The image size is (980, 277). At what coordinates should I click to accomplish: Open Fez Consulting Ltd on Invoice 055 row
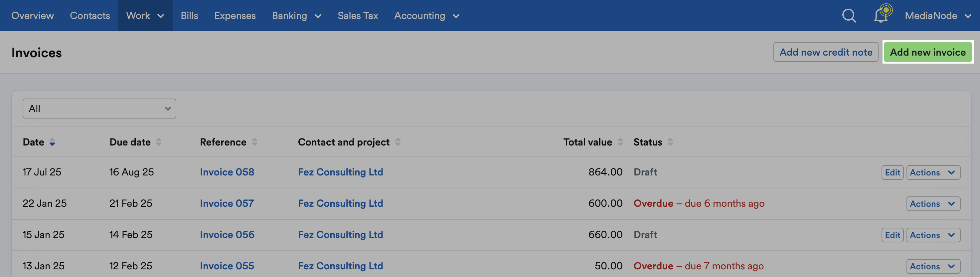(341, 266)
